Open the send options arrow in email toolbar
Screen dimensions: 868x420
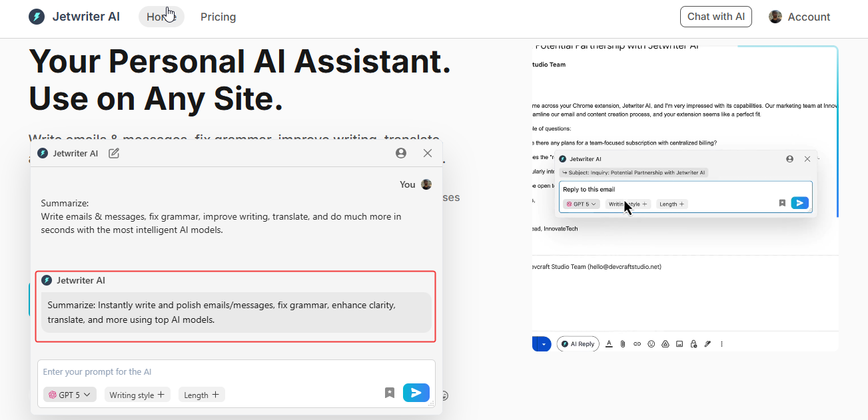[544, 344]
